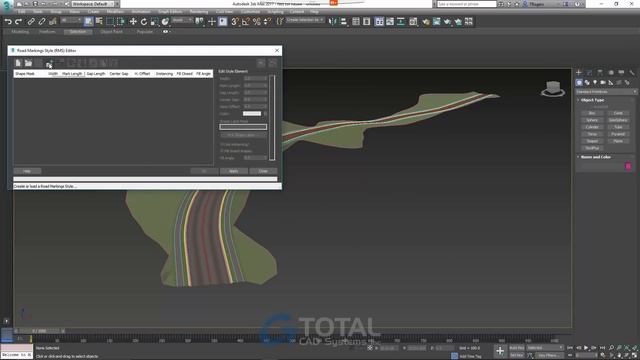Image resolution: width=640 pixels, height=360 pixels.
Task: Click the Close button in RMS Editor
Action: pos(263,171)
